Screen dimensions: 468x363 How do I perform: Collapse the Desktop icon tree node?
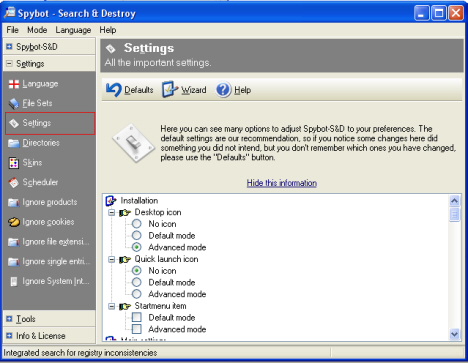[112, 212]
